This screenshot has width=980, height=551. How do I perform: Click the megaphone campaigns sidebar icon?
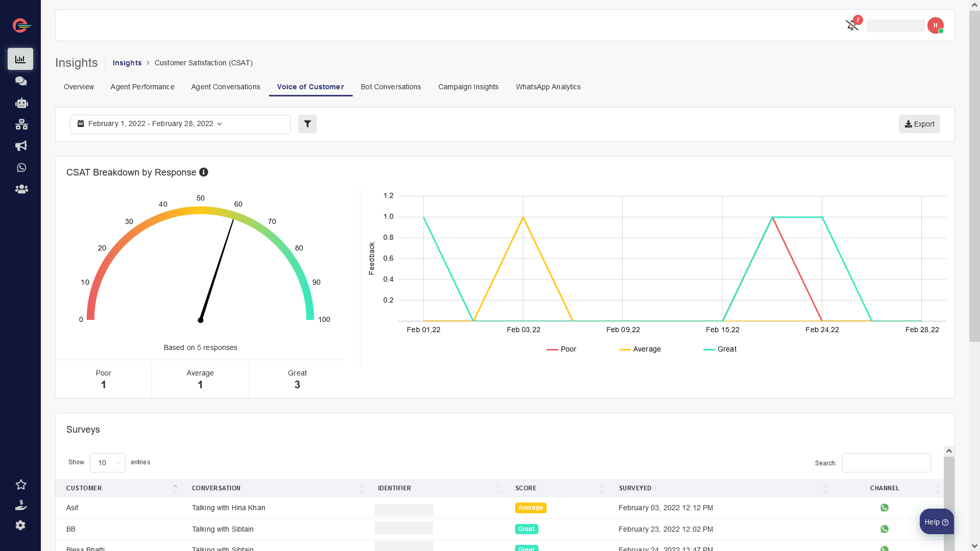21,146
